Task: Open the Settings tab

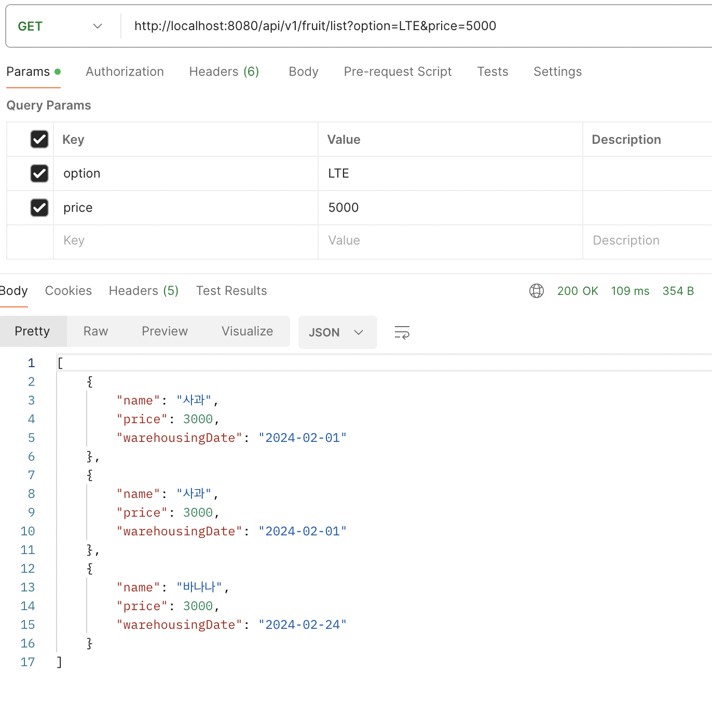Action: coord(557,72)
